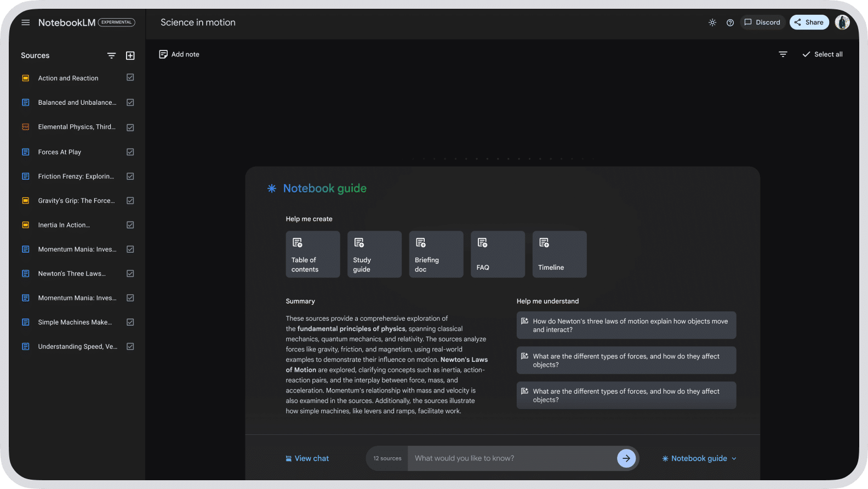Uncheck the Forces At Play source
868x489 pixels.
130,152
